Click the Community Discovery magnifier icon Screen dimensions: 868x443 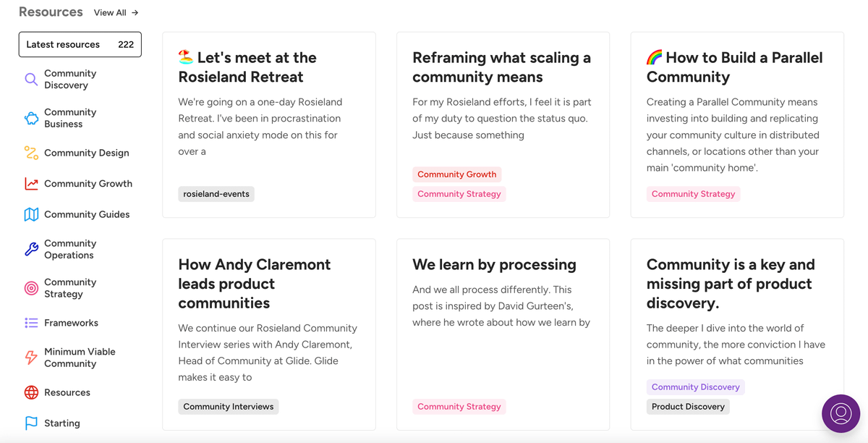click(x=31, y=80)
